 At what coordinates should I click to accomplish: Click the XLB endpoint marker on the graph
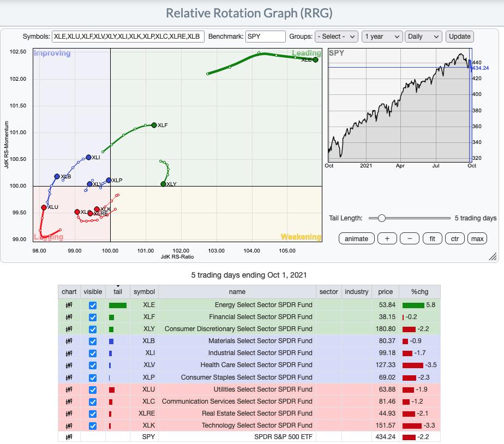pyautogui.click(x=57, y=177)
